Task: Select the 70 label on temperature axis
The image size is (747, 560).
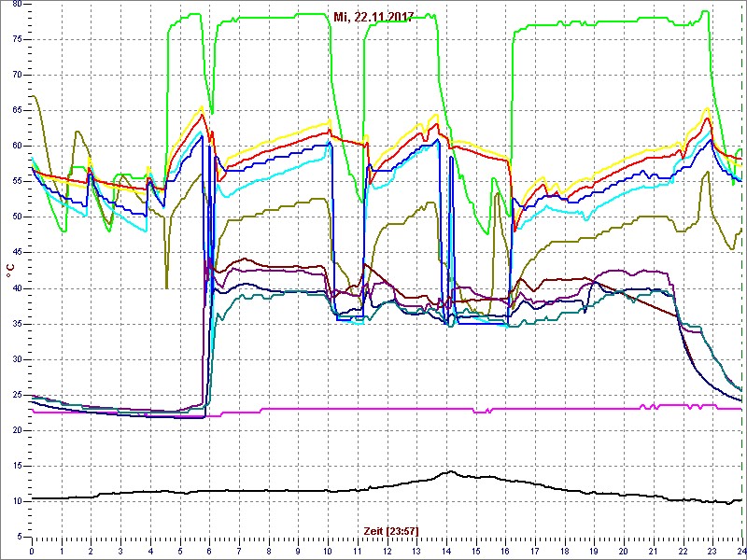Action: click(16, 76)
